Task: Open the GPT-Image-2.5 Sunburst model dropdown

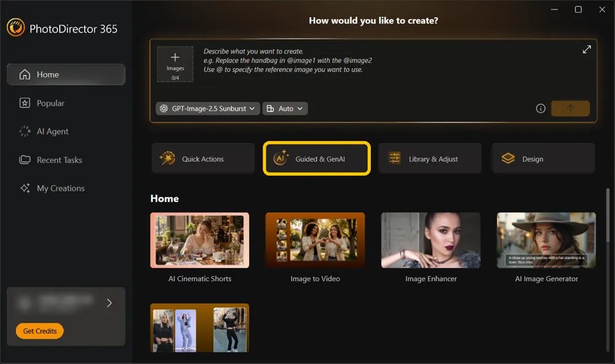Action: 208,109
